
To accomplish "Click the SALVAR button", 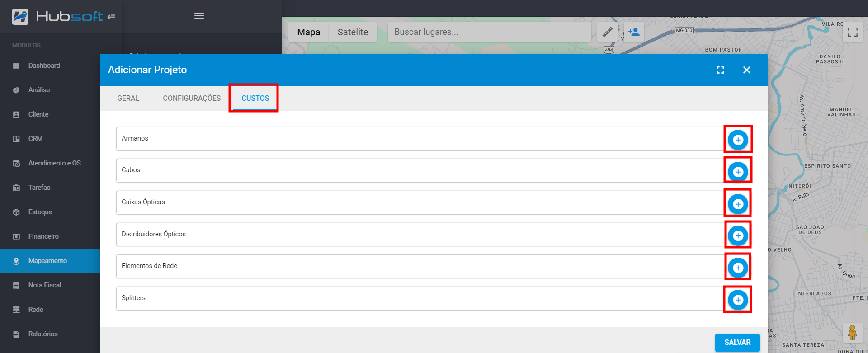I will coord(737,343).
